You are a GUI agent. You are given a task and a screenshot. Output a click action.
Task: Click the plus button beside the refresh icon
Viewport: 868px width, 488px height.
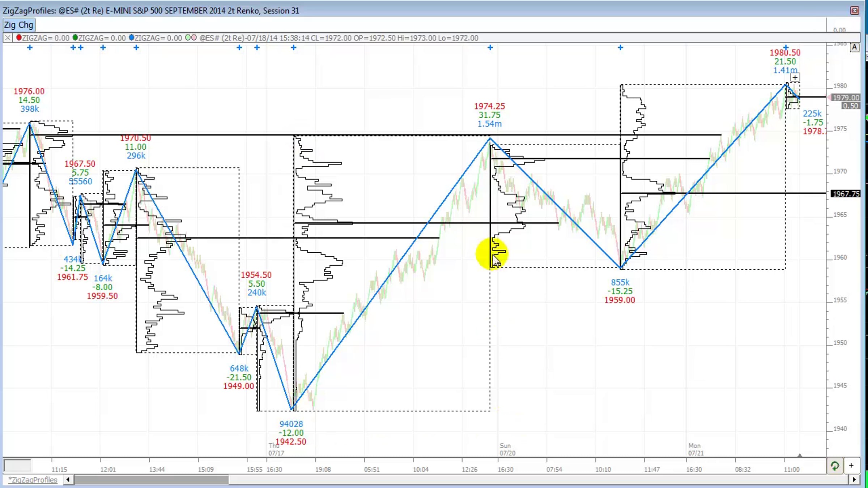coord(851,466)
